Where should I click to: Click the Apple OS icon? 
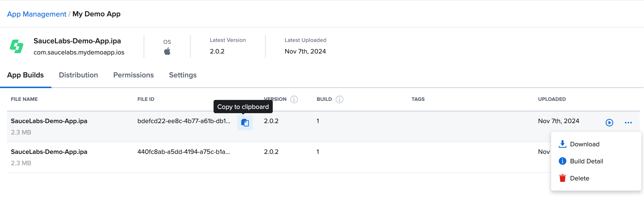(x=167, y=51)
